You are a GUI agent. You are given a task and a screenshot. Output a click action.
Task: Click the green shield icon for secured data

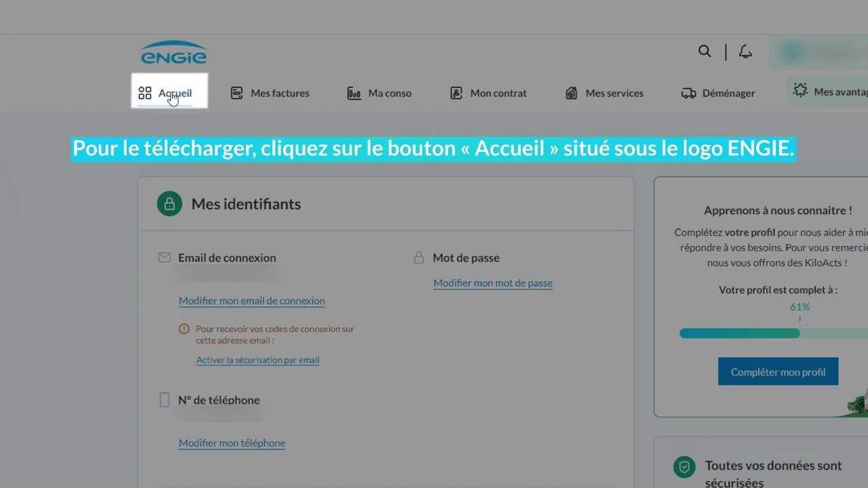tap(684, 466)
